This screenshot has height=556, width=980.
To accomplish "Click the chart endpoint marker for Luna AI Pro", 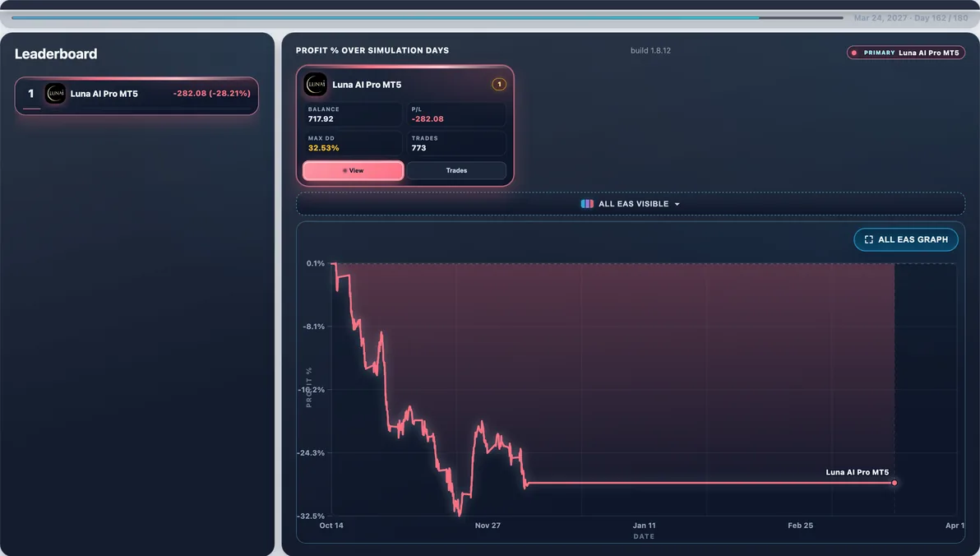I will [894, 483].
